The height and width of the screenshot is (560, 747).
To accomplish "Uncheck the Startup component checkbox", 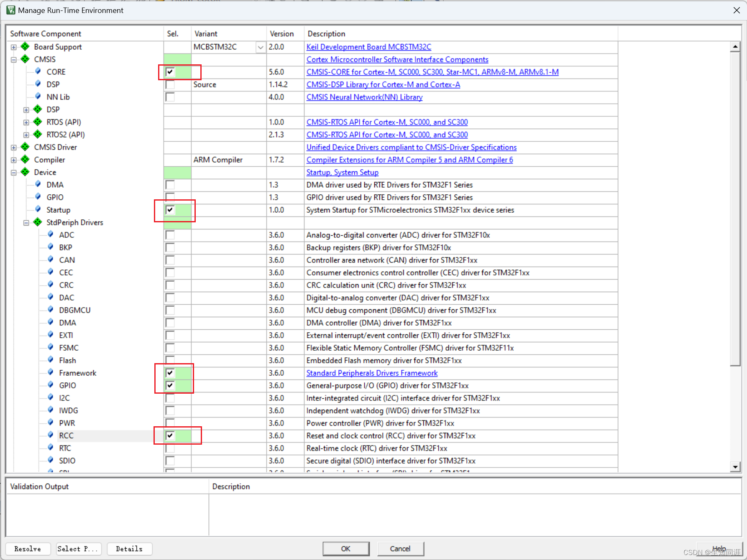I will [x=169, y=210].
